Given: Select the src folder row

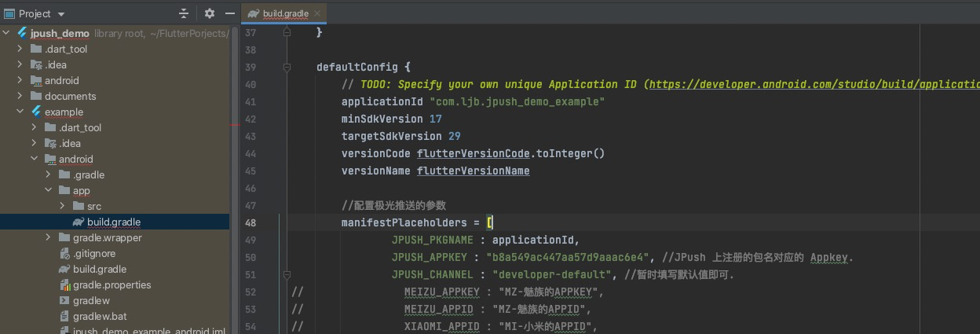Looking at the screenshot, I should click(x=115, y=206).
